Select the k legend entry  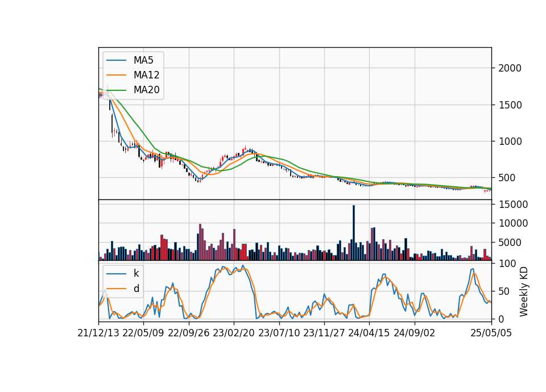(123, 273)
